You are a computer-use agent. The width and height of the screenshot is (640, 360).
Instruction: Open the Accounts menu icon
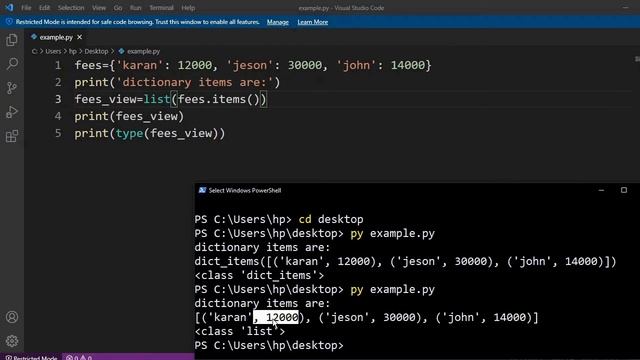tap(12, 317)
